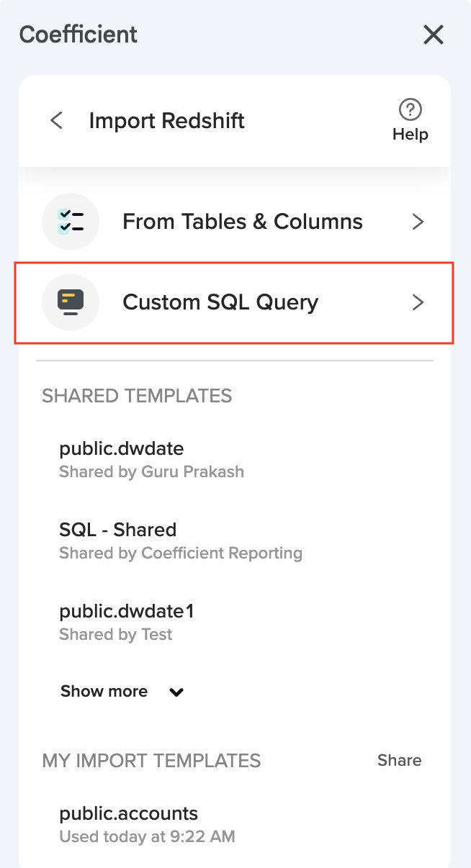
Task: Click the checklist icon for Tables & Columns
Action: (71, 221)
